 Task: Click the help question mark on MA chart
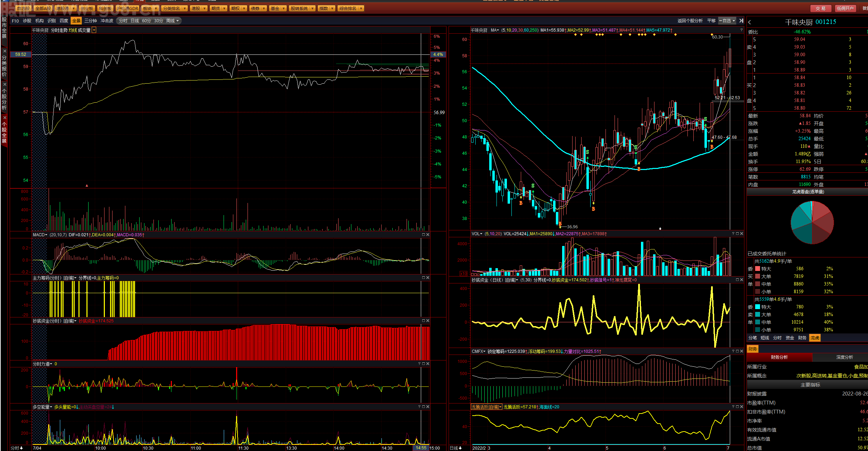pyautogui.click(x=741, y=30)
